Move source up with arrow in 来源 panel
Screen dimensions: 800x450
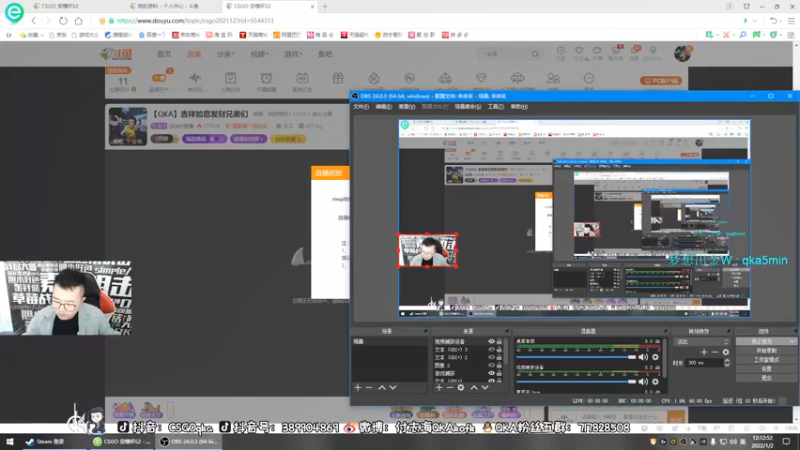point(474,388)
